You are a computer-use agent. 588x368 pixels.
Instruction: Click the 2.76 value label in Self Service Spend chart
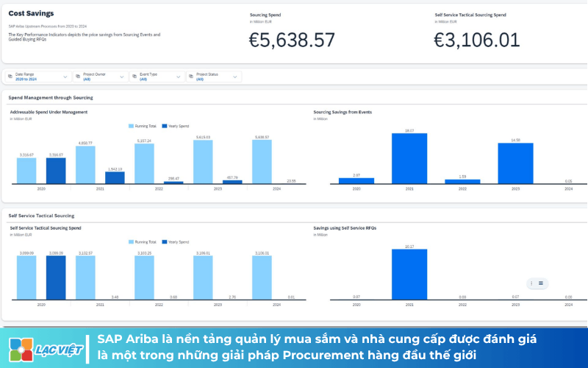pyautogui.click(x=232, y=297)
